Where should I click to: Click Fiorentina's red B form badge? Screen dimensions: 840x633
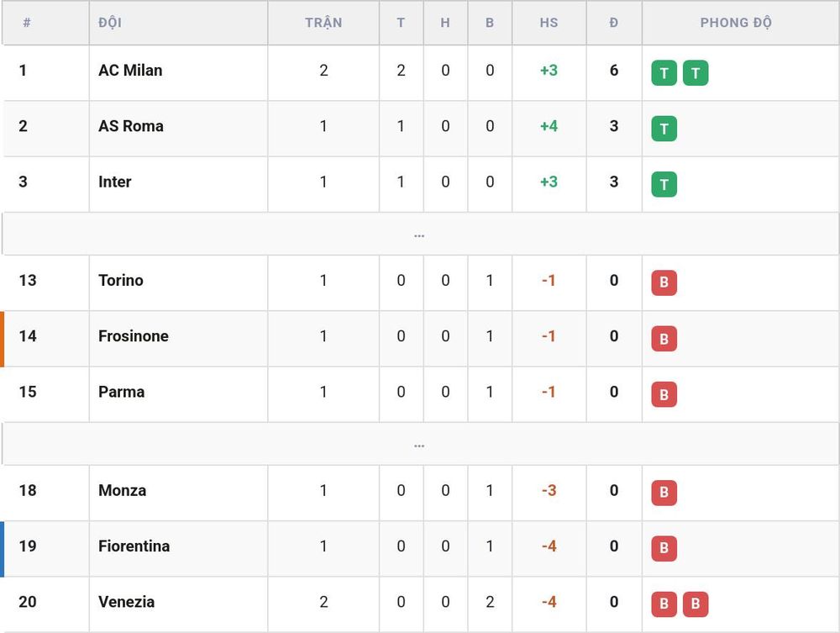pyautogui.click(x=664, y=548)
